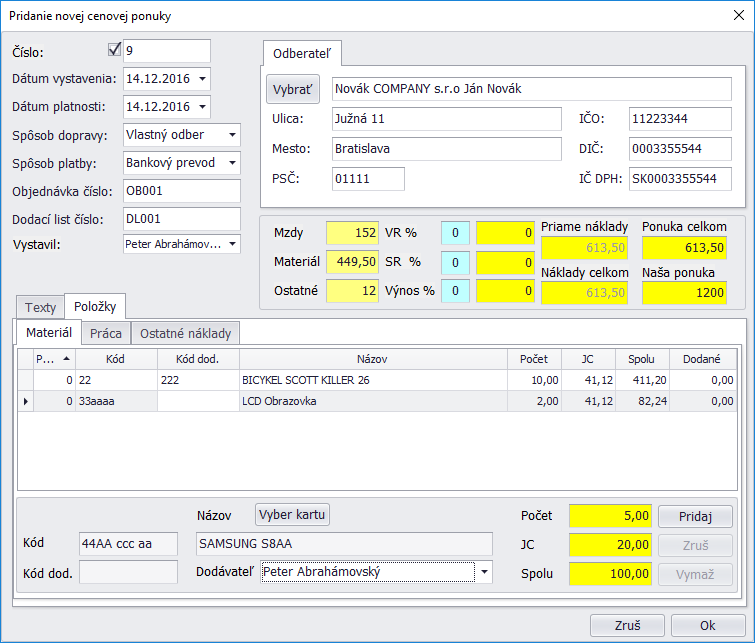Confirm the dialog with Ok
Screen dimensions: 755x643
click(707, 625)
